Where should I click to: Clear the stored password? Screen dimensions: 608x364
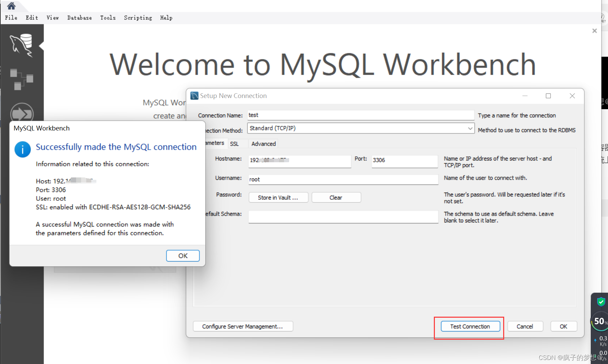(336, 197)
